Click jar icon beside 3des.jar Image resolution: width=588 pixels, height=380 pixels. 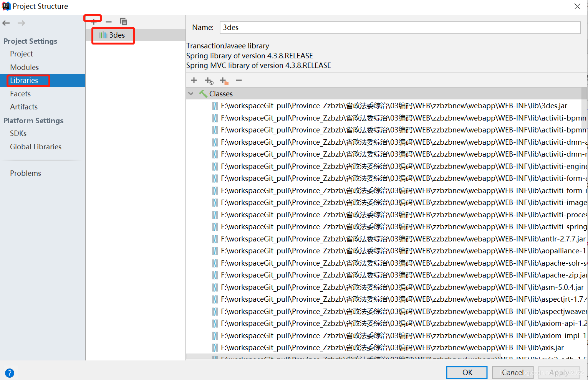[215, 106]
